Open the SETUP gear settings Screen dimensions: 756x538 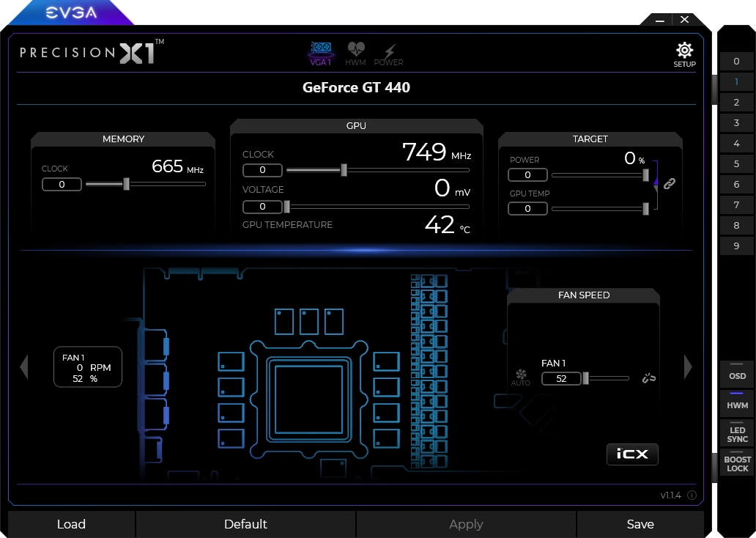(x=684, y=54)
